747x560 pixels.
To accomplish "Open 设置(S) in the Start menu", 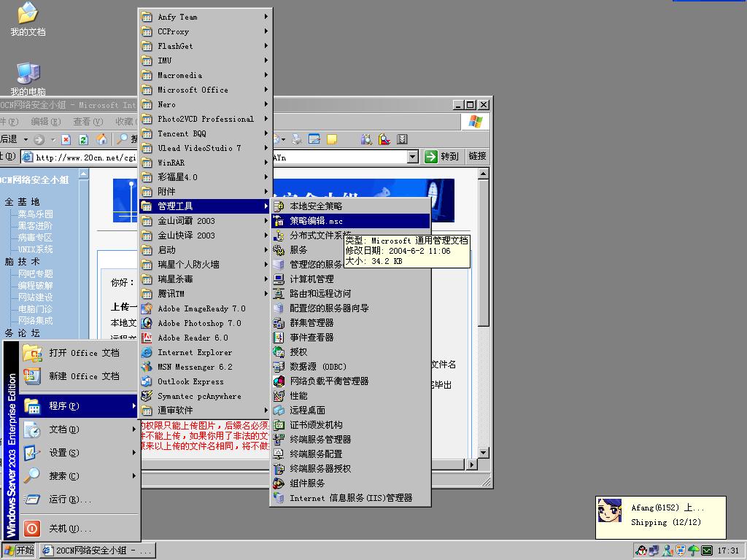I will coord(80,453).
